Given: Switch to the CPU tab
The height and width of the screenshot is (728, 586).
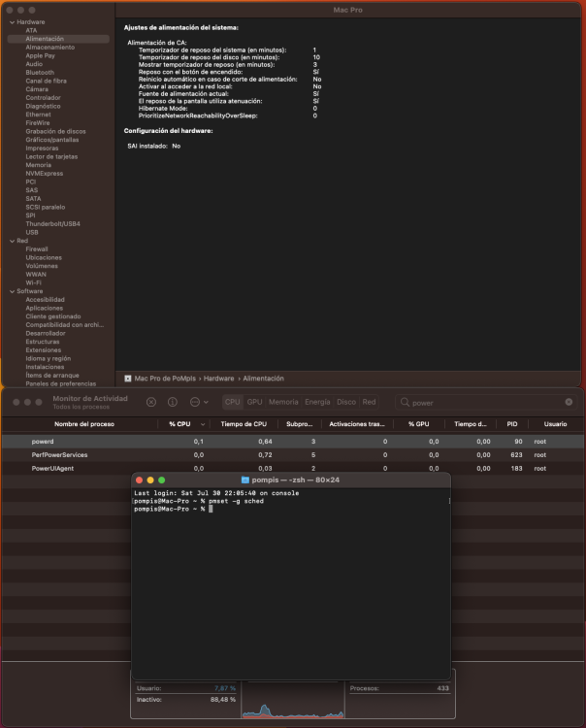Looking at the screenshot, I should coord(233,402).
